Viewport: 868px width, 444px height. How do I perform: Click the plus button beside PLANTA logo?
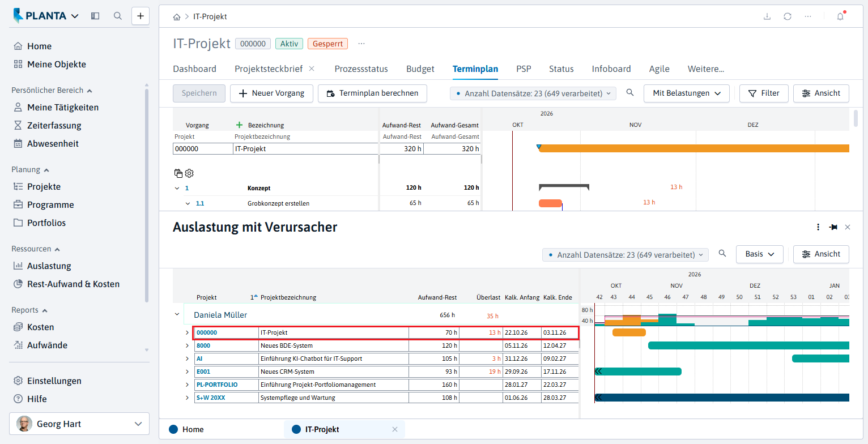point(141,16)
